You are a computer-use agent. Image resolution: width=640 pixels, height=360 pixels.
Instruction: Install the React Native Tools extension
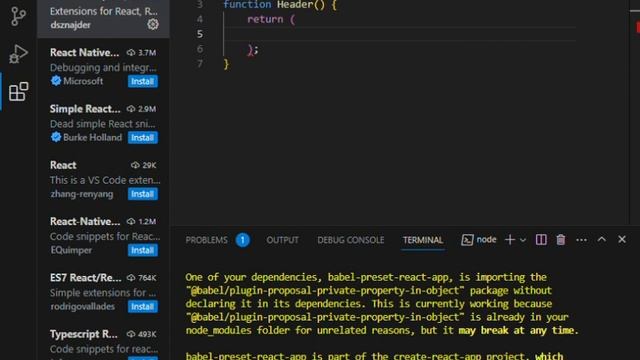142,81
